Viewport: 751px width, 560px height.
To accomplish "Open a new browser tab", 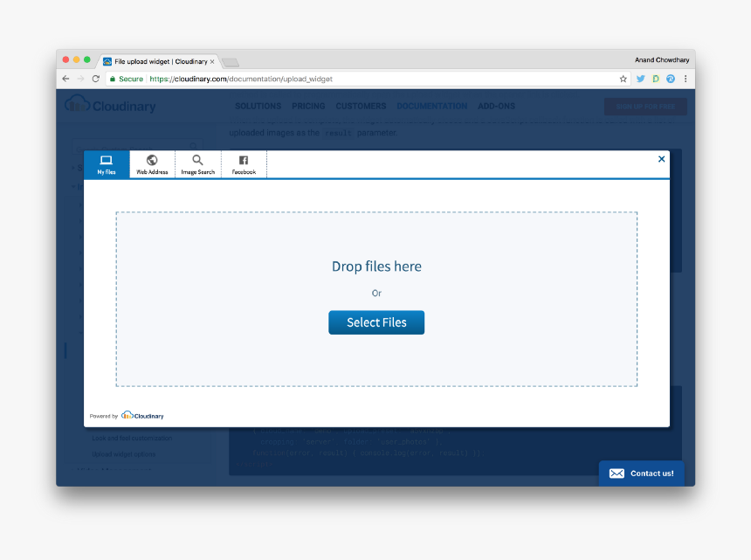I will (x=231, y=62).
